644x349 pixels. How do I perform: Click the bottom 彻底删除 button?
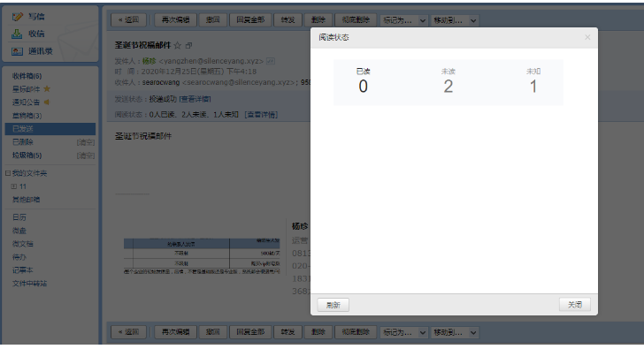coord(356,332)
